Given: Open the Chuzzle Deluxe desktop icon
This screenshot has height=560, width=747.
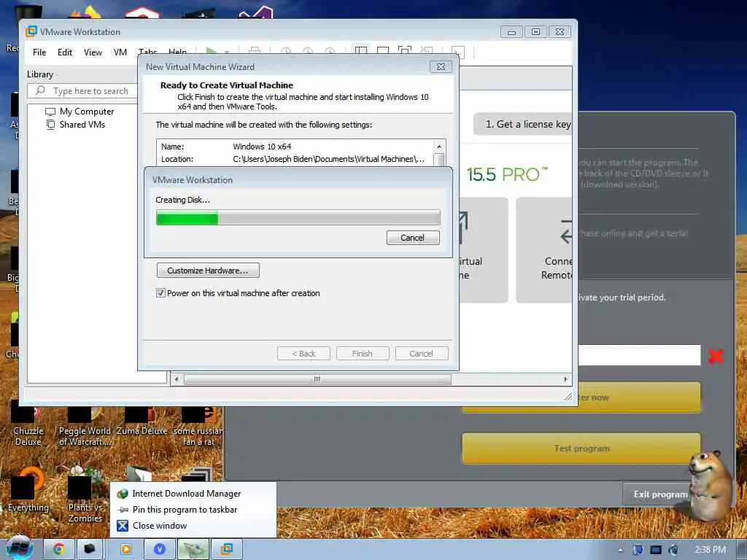Looking at the screenshot, I should [28, 424].
